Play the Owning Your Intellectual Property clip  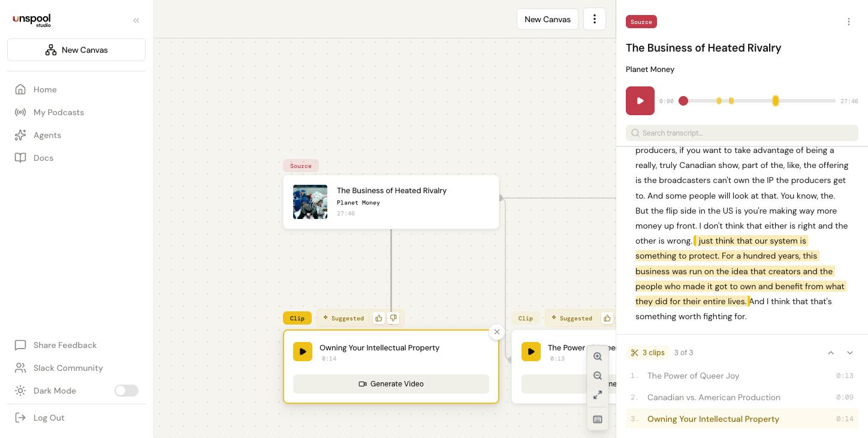tap(303, 352)
